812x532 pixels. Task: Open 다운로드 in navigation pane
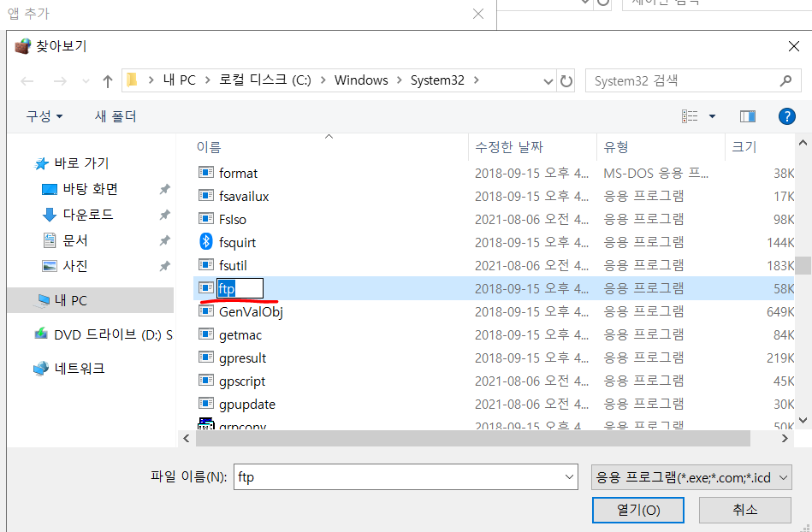78,214
